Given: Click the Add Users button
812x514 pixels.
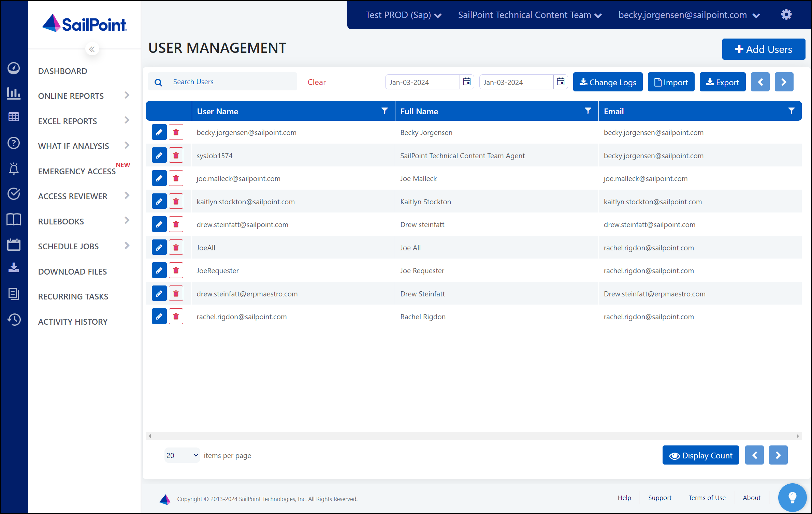Looking at the screenshot, I should pyautogui.click(x=764, y=49).
